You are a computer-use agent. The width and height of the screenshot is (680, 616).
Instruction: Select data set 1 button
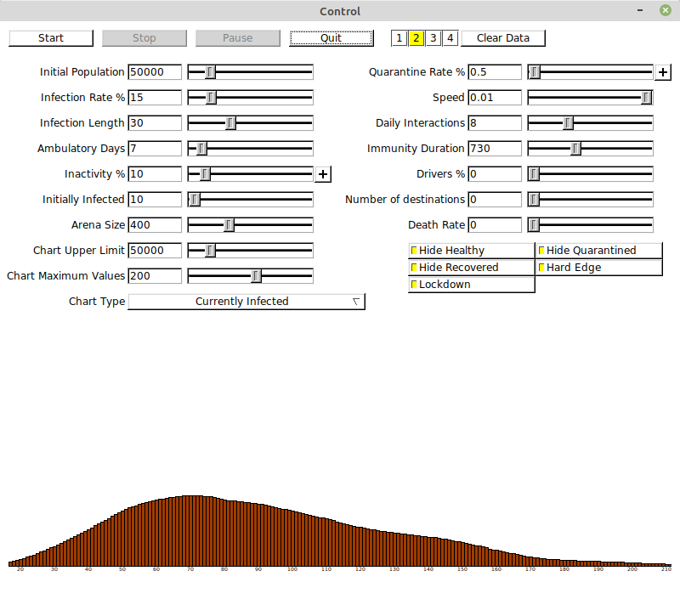point(399,38)
